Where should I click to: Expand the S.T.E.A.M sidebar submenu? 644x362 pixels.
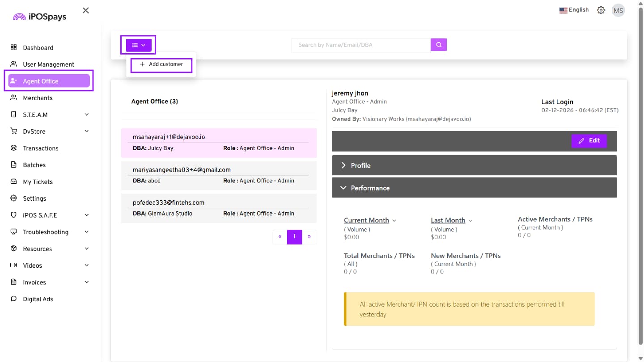(x=86, y=114)
